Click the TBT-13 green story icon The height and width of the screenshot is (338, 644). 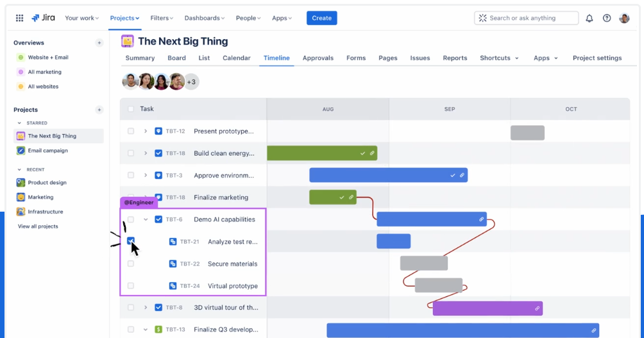click(158, 330)
